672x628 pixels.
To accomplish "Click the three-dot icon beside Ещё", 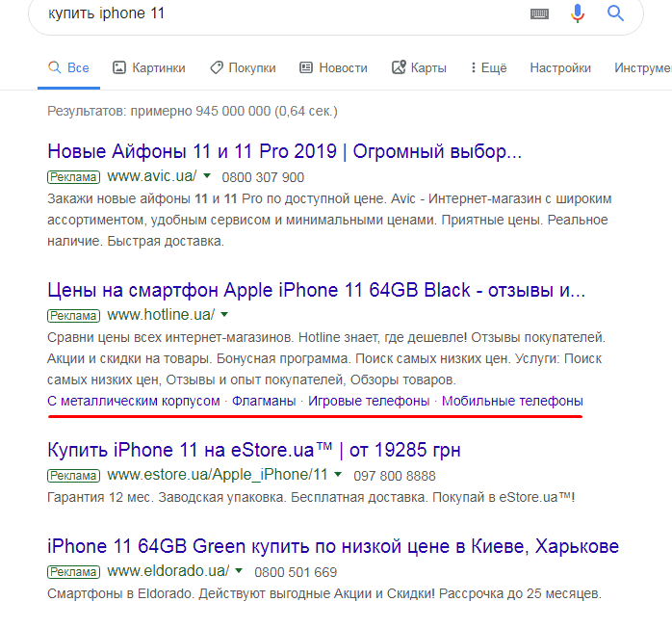I will point(474,67).
